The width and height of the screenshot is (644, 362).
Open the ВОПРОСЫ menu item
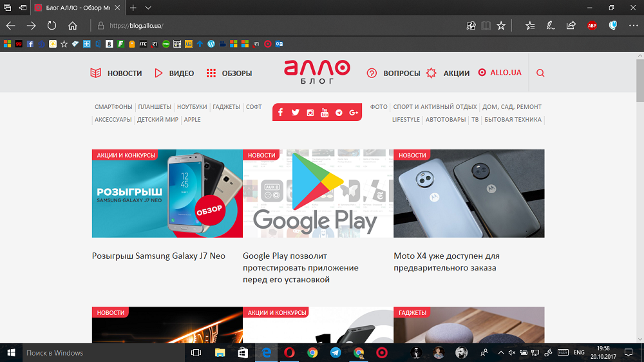tap(393, 73)
